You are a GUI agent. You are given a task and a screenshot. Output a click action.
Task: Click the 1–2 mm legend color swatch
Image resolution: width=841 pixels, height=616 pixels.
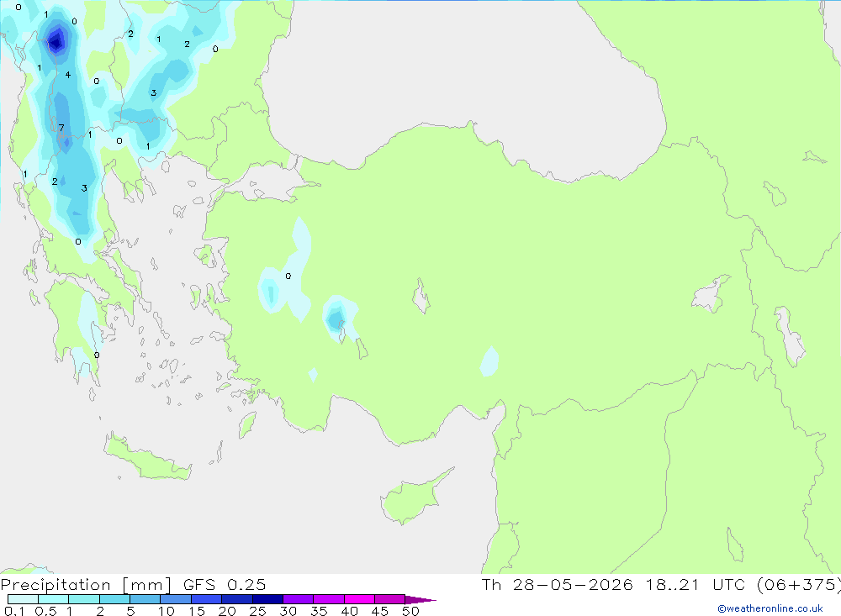[x=84, y=599]
